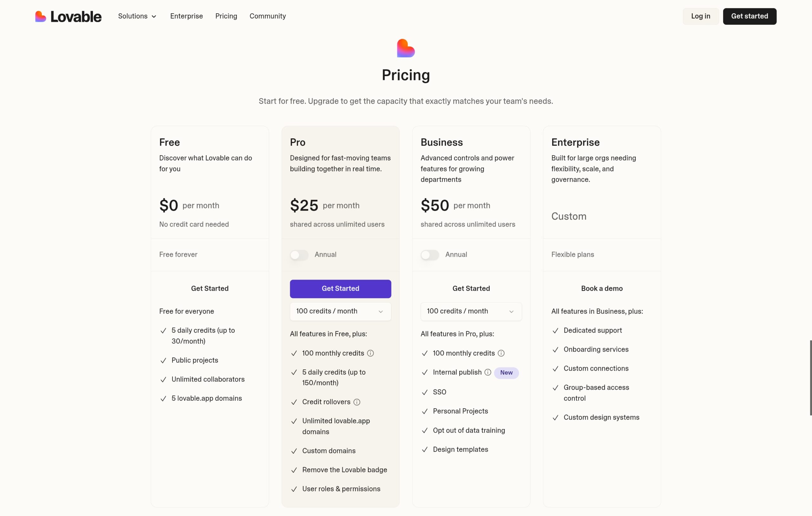Click Get Started on the Pro plan

pos(340,288)
